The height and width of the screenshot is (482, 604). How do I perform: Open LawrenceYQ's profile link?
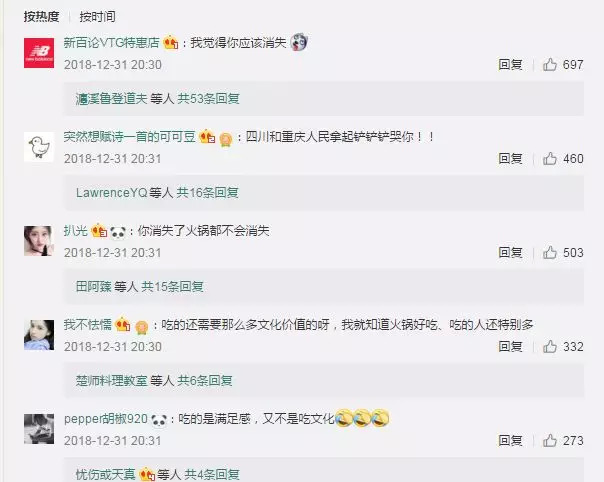click(112, 193)
